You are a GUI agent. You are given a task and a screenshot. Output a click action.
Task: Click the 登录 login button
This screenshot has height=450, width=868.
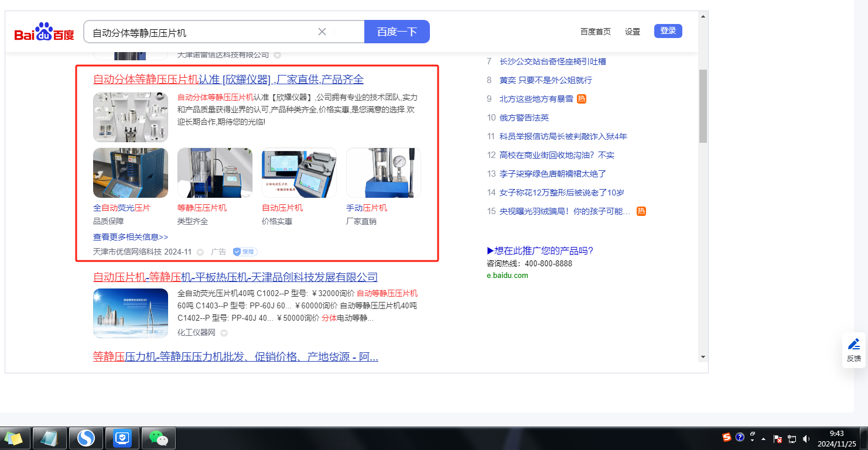click(668, 31)
